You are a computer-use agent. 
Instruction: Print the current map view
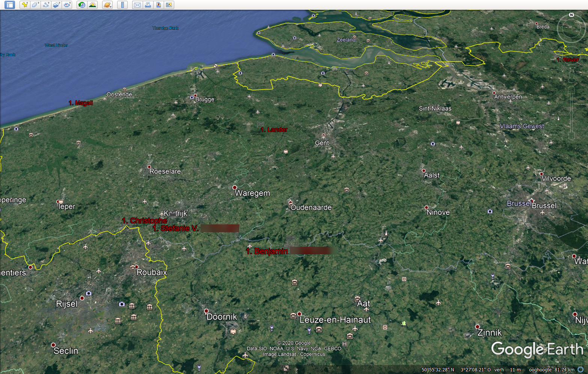coord(148,5)
